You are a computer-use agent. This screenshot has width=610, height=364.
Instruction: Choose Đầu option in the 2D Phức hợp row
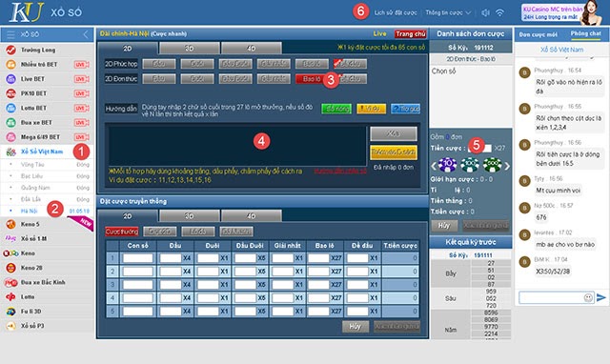pyautogui.click(x=159, y=64)
